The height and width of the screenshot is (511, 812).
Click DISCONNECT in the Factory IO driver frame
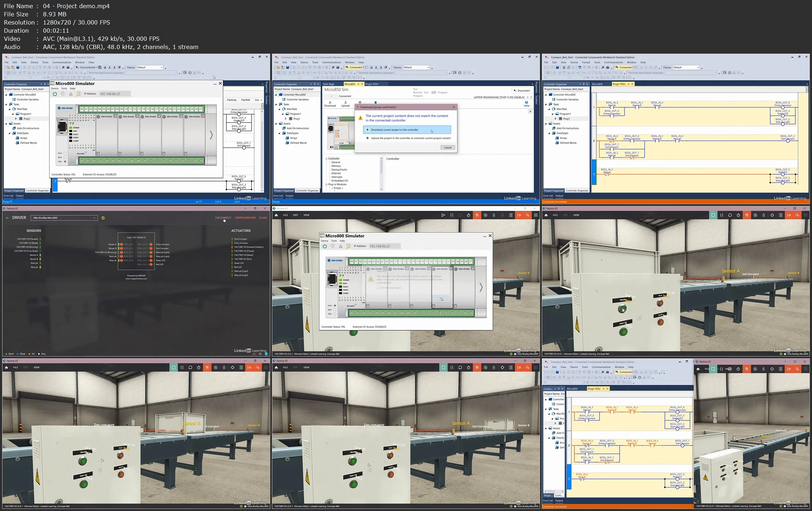point(223,218)
